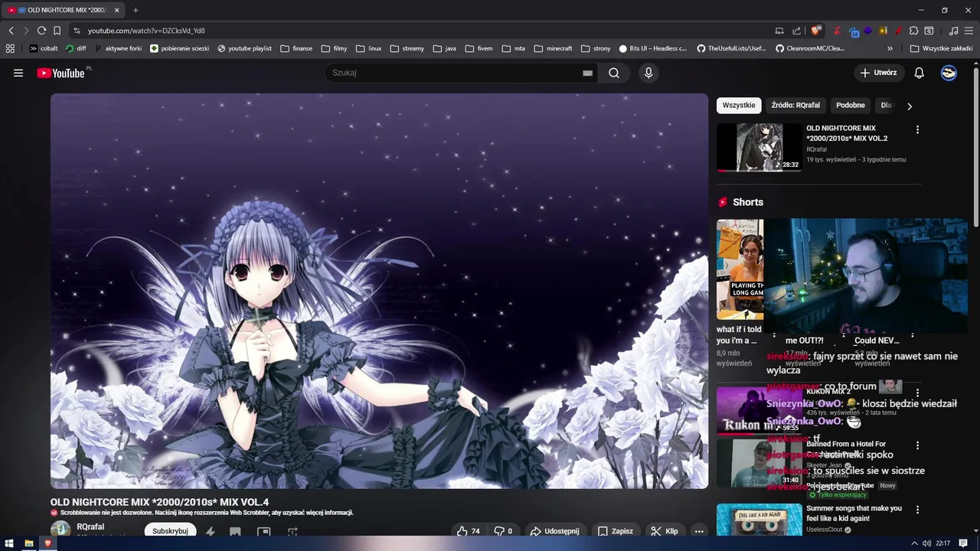Click the search magnifier button
The width and height of the screenshot is (980, 551).
tap(614, 73)
